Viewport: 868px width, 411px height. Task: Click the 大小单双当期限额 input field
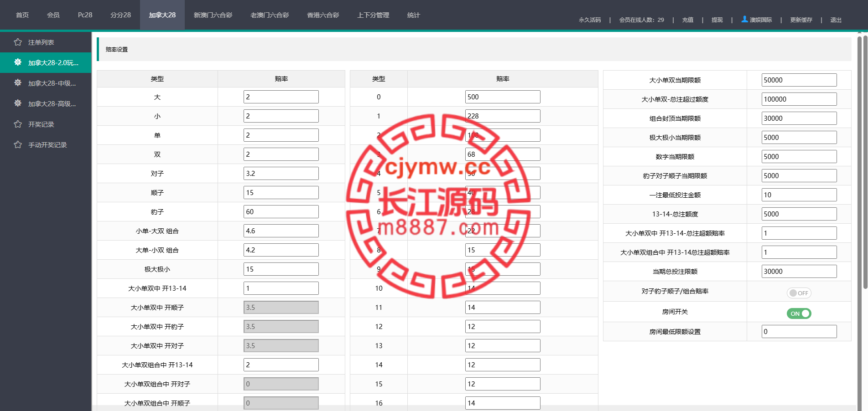pos(799,80)
